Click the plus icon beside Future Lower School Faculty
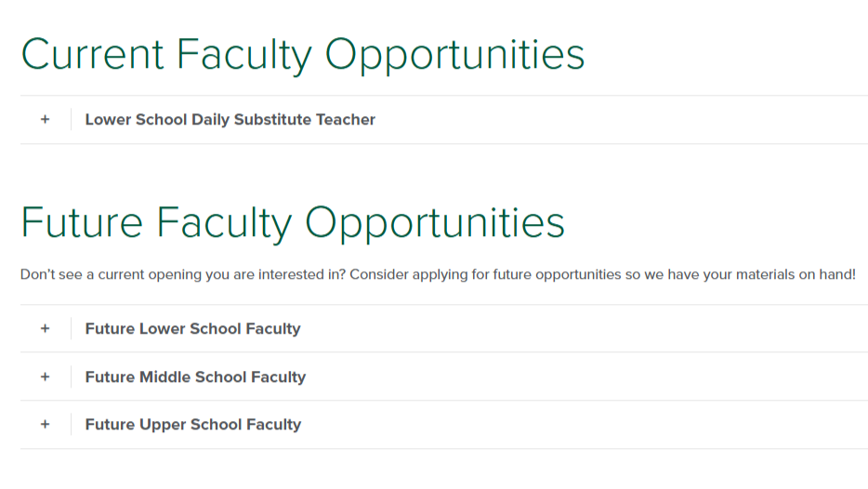The image size is (868, 489). [45, 329]
